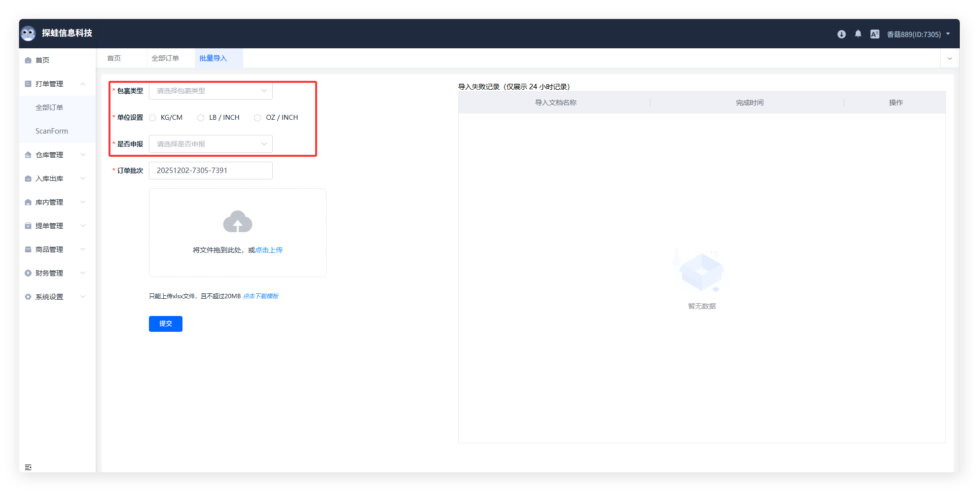The height and width of the screenshot is (491, 980).
Task: Click the cloud upload icon
Action: [238, 222]
